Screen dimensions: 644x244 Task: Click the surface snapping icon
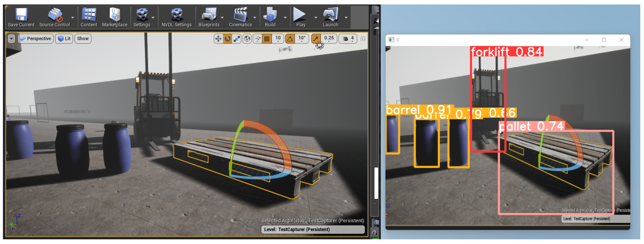[x=257, y=39]
